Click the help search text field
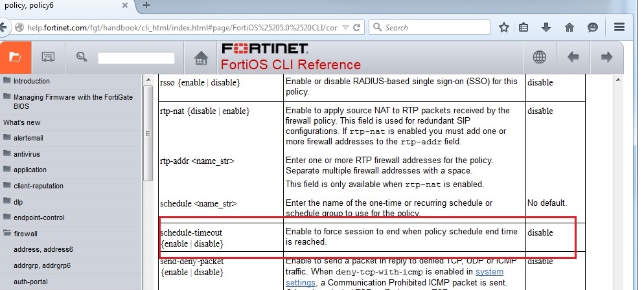Screen dimensions: 644x290 tap(136, 58)
